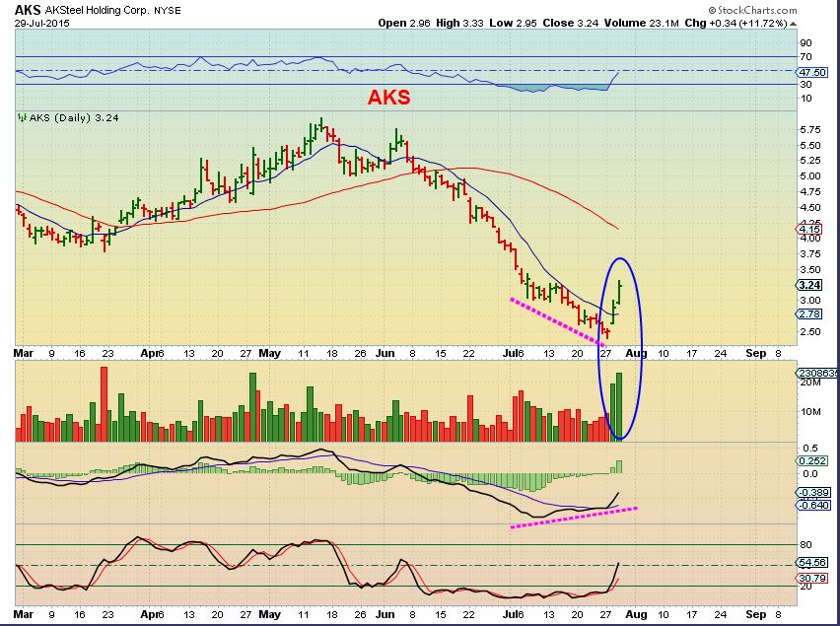Click the blue moving average tag 2.78
The image size is (840, 626).
point(809,313)
